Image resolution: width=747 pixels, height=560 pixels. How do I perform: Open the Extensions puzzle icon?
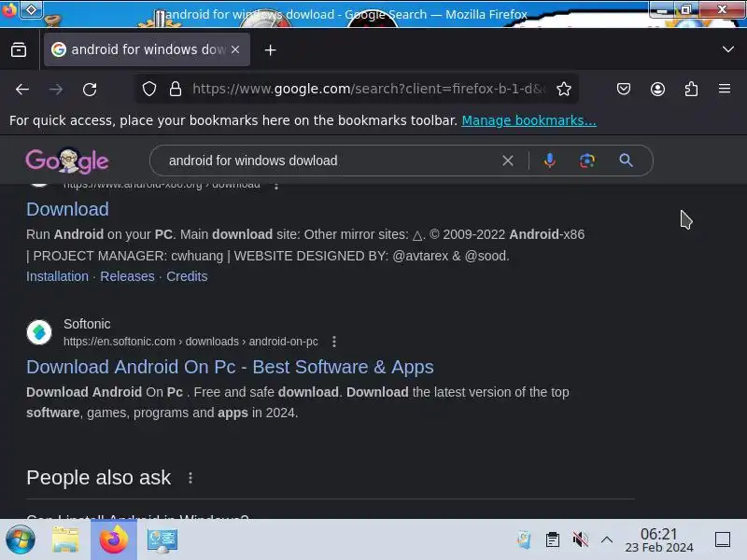[x=691, y=89]
